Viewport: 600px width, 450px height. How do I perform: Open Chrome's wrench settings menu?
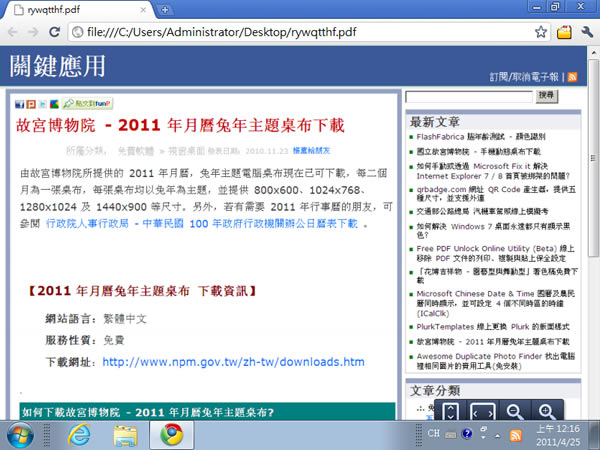(587, 32)
